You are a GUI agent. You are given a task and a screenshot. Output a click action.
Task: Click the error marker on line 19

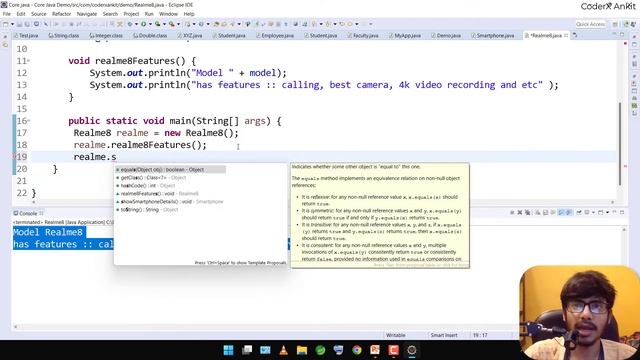[x=14, y=157]
